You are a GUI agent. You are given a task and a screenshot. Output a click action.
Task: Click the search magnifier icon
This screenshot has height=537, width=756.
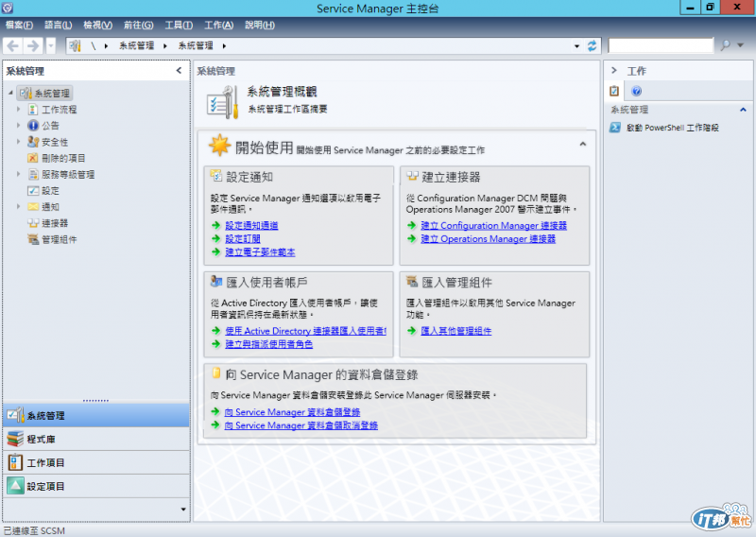coord(725,45)
